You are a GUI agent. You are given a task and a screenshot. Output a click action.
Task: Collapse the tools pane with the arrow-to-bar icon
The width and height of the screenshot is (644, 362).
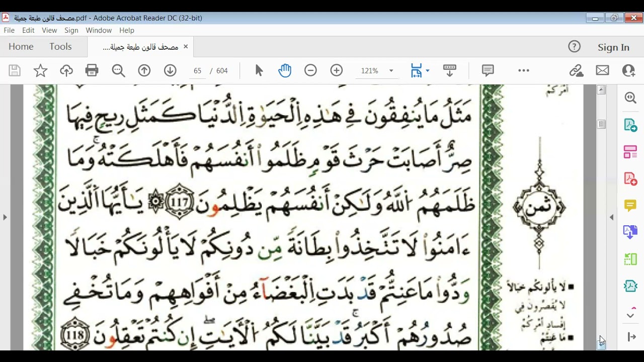pos(631,337)
